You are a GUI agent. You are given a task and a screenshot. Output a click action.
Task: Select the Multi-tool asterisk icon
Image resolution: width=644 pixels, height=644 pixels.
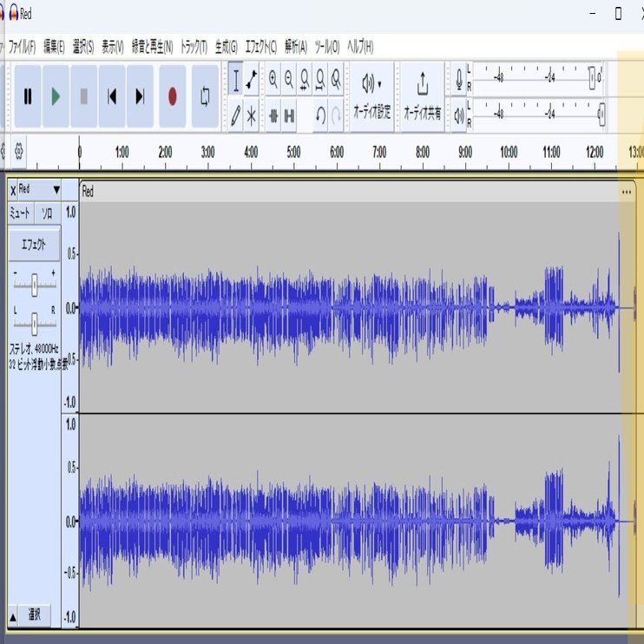[x=251, y=115]
